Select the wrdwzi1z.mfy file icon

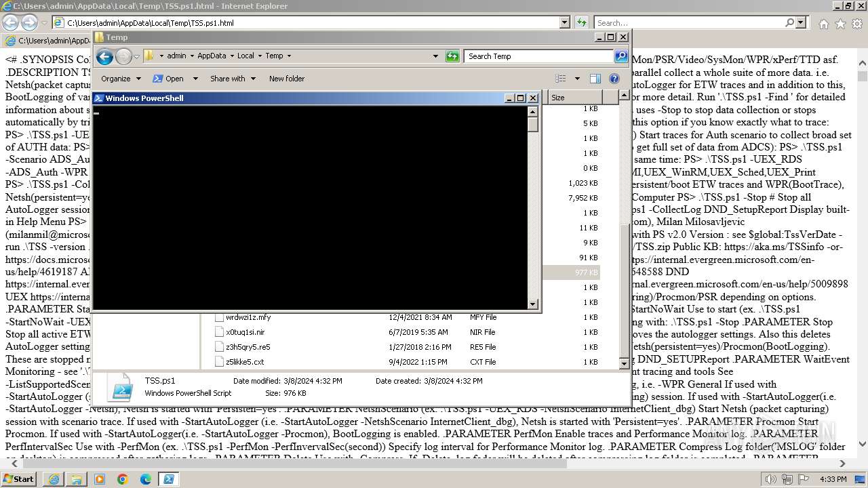coord(219,317)
